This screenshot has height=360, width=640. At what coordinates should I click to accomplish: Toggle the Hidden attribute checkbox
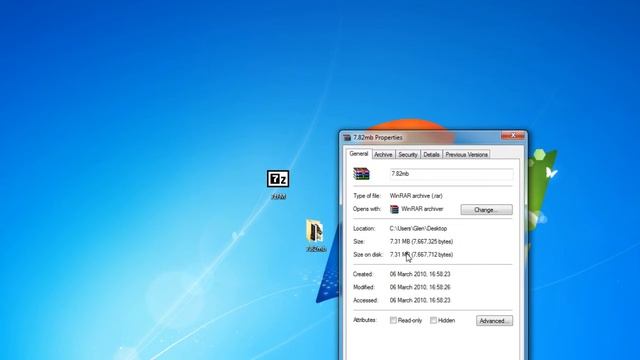(433, 320)
